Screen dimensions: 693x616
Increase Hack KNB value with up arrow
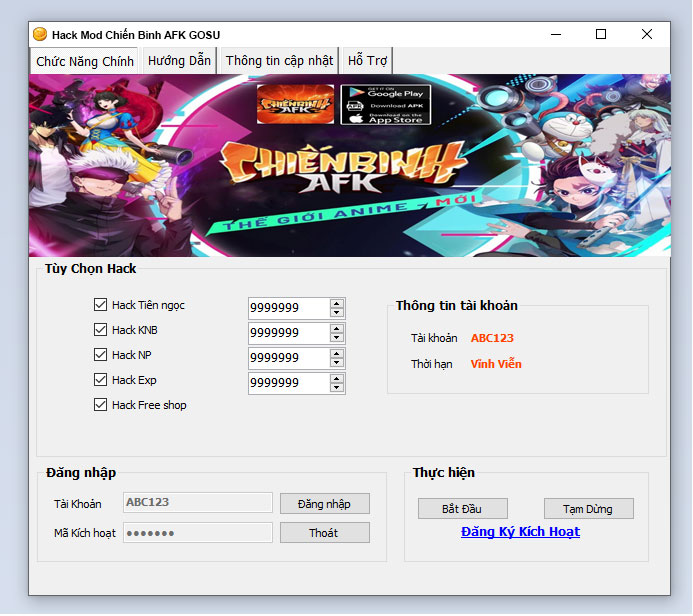pos(337,329)
